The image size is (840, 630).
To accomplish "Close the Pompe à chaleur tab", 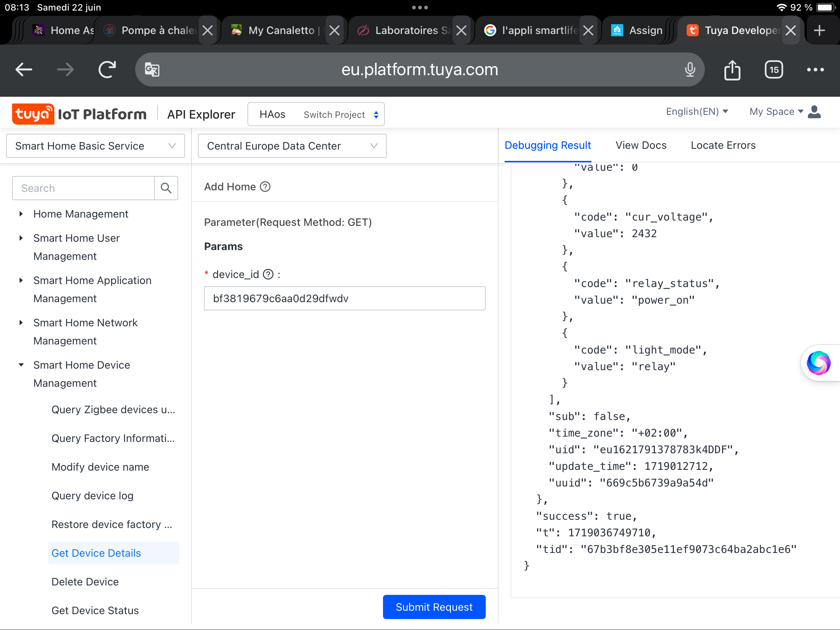I will point(208,30).
